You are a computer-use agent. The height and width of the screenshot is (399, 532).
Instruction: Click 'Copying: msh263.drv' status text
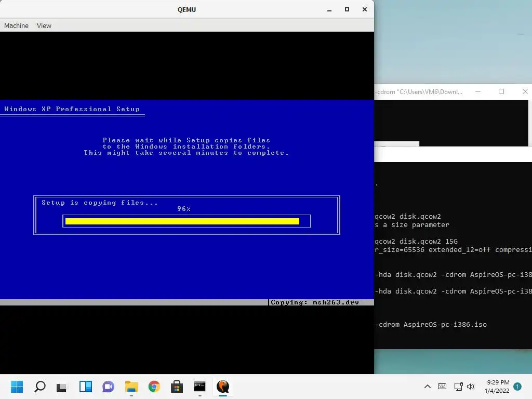[x=314, y=302]
